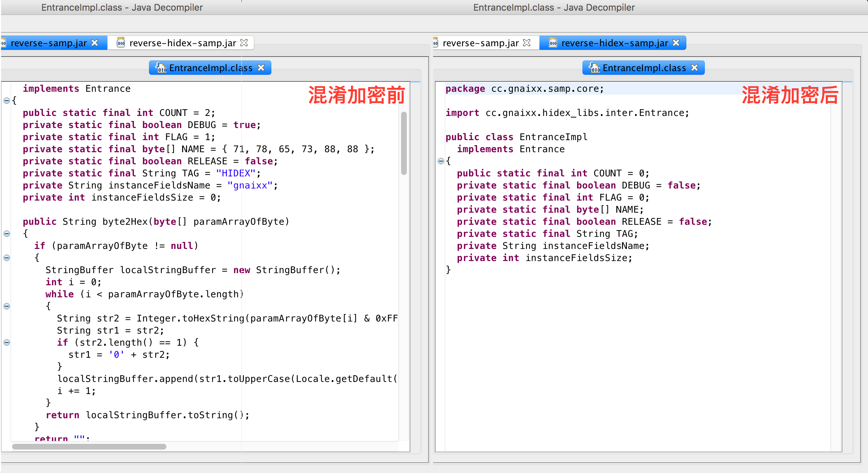Close reverse-samp.jar tab in right window
The image size is (868, 473).
tap(527, 43)
